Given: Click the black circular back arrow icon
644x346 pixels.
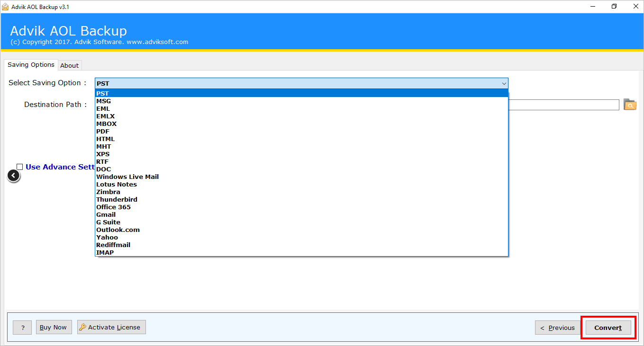Looking at the screenshot, I should [14, 176].
